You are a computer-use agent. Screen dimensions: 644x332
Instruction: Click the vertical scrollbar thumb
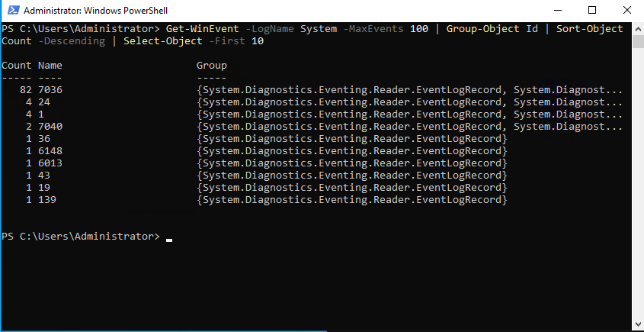point(637,41)
